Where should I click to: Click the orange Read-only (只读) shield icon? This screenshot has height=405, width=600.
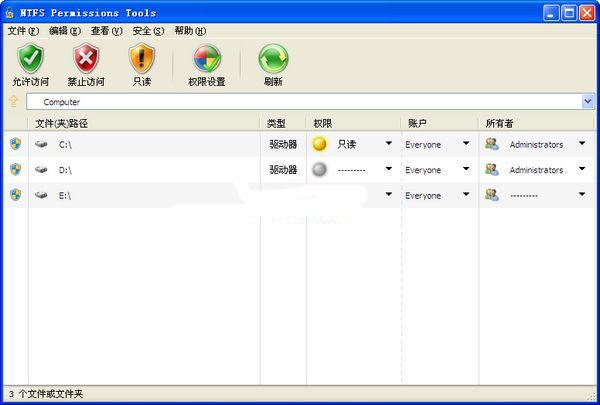click(x=142, y=58)
